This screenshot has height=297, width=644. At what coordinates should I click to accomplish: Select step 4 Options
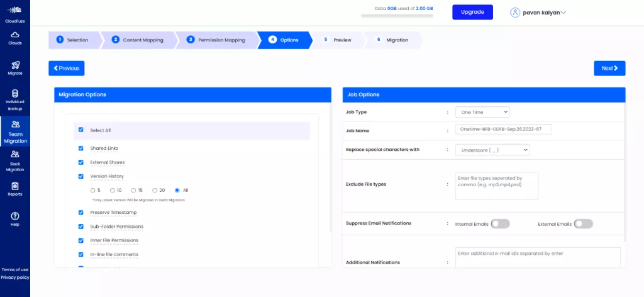pyautogui.click(x=284, y=40)
